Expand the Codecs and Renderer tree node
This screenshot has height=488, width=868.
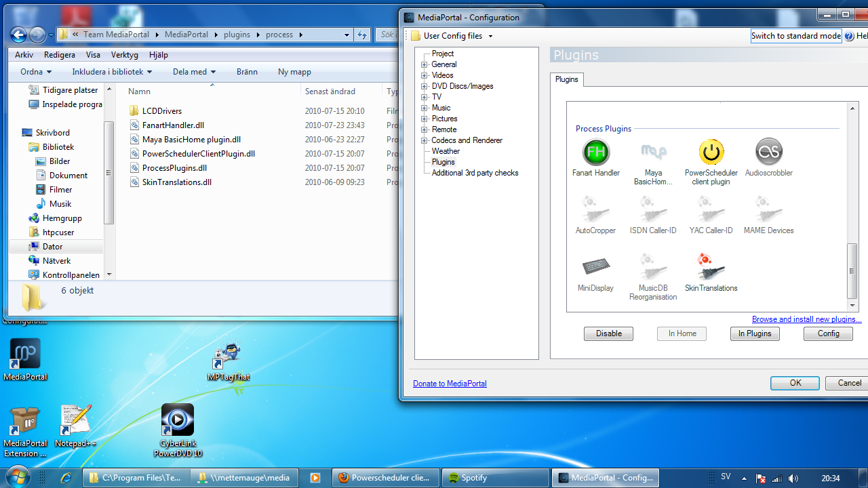pyautogui.click(x=425, y=140)
